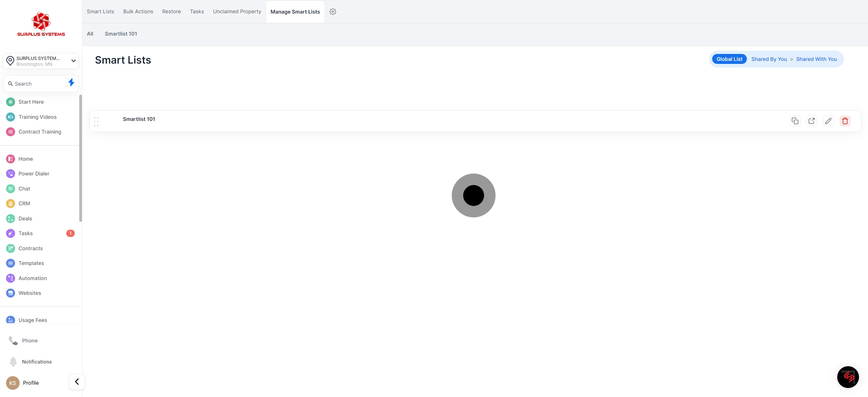Select the Smartlist 101 sub-tab
Image resolution: width=868 pixels, height=397 pixels.
(121, 34)
